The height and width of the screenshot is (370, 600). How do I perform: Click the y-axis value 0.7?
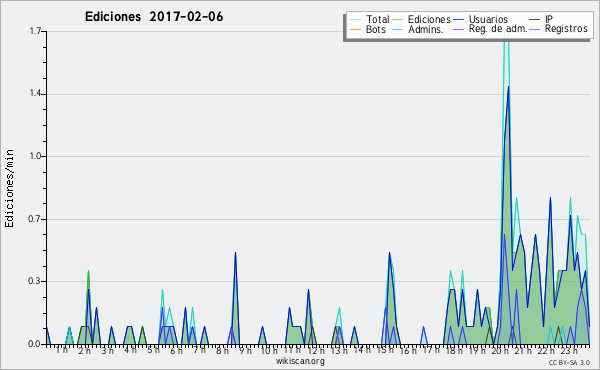(x=35, y=219)
